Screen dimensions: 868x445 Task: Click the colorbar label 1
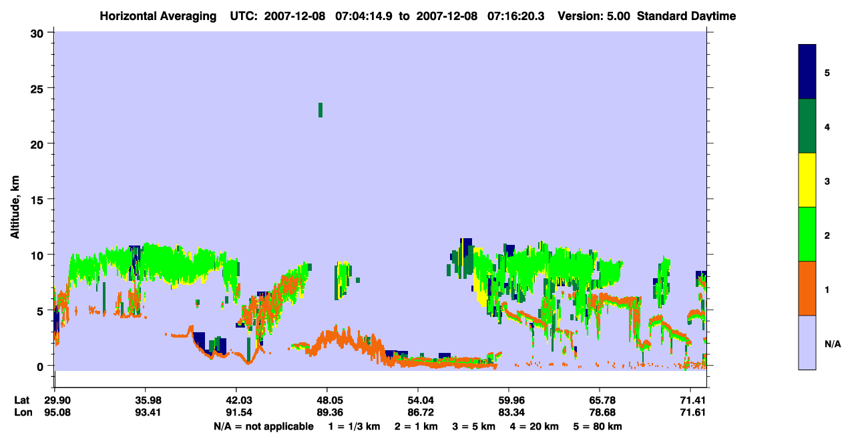(827, 290)
